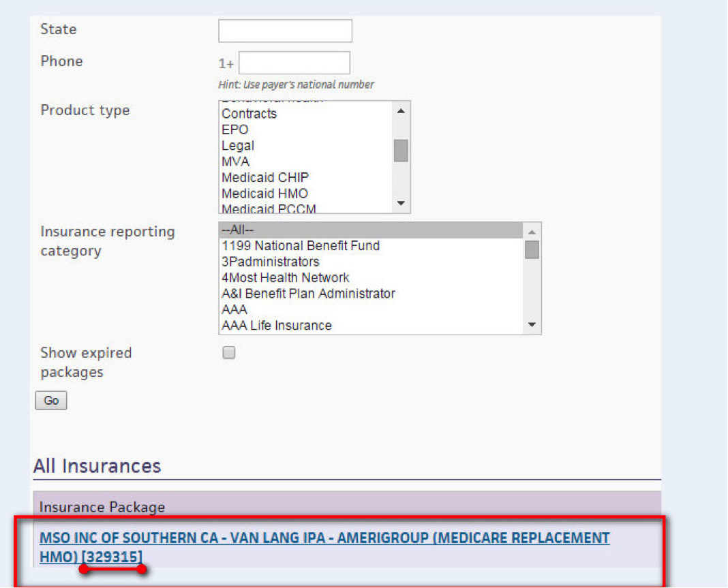728x588 pixels.
Task: Select A&I Benefit Plan Administrator category
Action: 371,294
